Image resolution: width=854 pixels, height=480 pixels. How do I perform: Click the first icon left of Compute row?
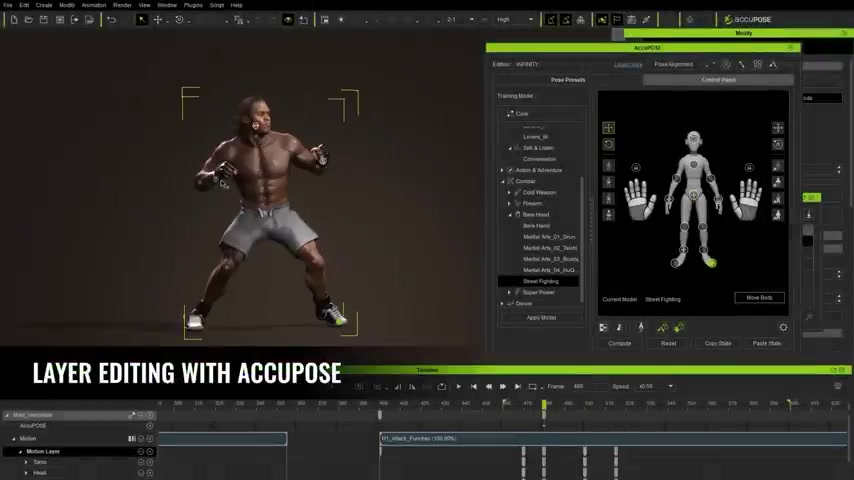tap(603, 327)
